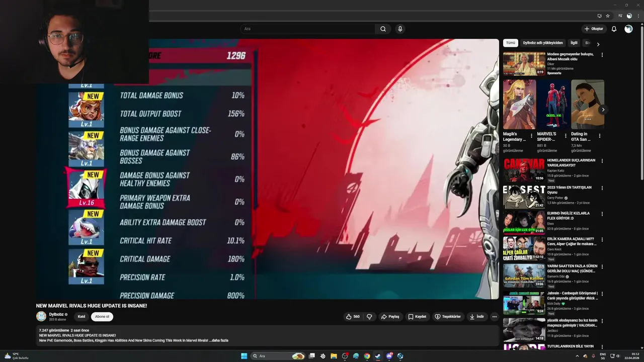Save the video with Kaydet
644x362 pixels.
pyautogui.click(x=417, y=317)
